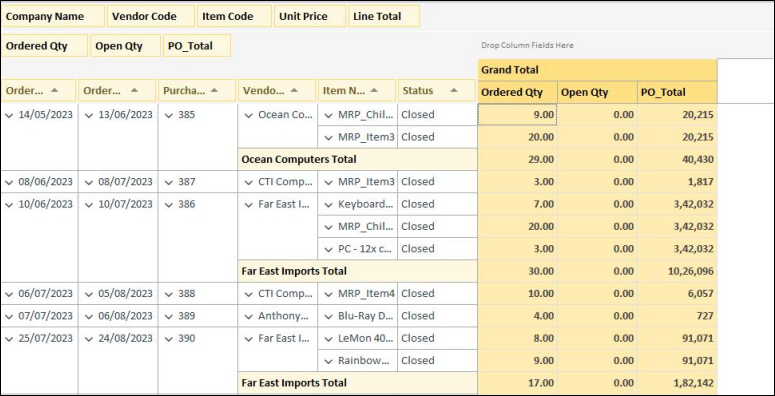Sort by the second Order date row header
This screenshot has height=396, width=775.
click(x=117, y=90)
